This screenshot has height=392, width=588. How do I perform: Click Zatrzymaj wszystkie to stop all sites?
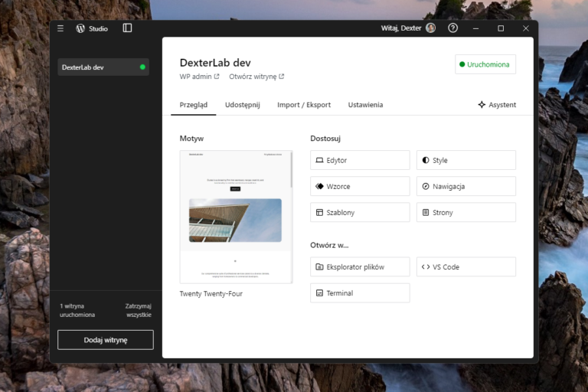pyautogui.click(x=139, y=310)
